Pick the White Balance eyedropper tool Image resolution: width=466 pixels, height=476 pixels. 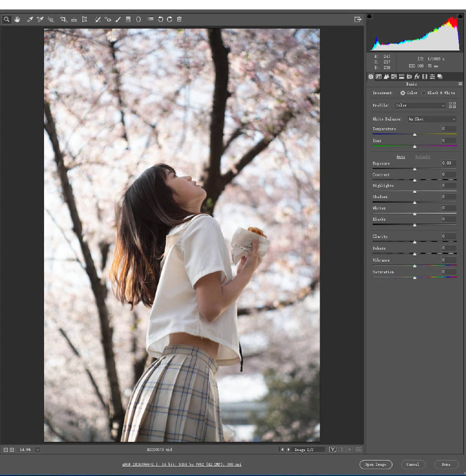(x=30, y=19)
